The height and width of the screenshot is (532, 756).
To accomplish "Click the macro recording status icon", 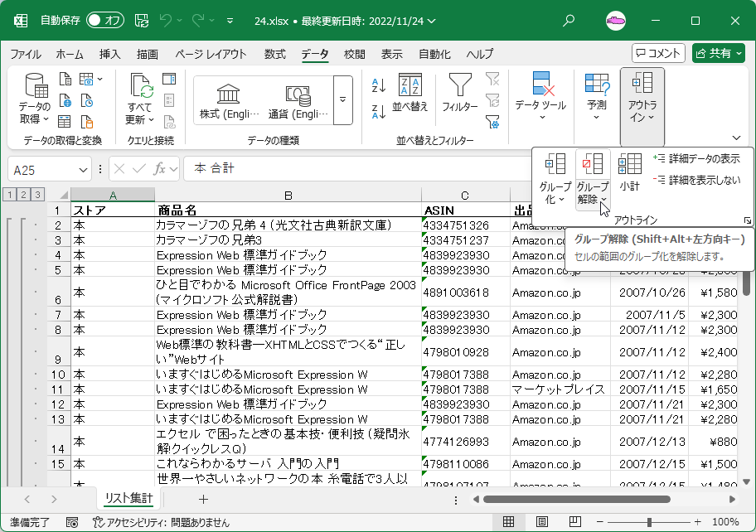I will point(72,522).
